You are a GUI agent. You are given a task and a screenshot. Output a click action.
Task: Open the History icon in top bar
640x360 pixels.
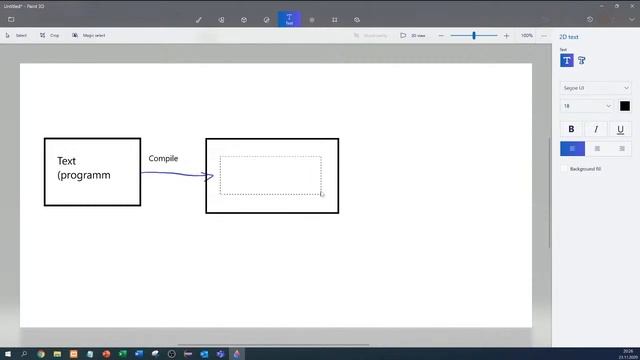(590, 19)
